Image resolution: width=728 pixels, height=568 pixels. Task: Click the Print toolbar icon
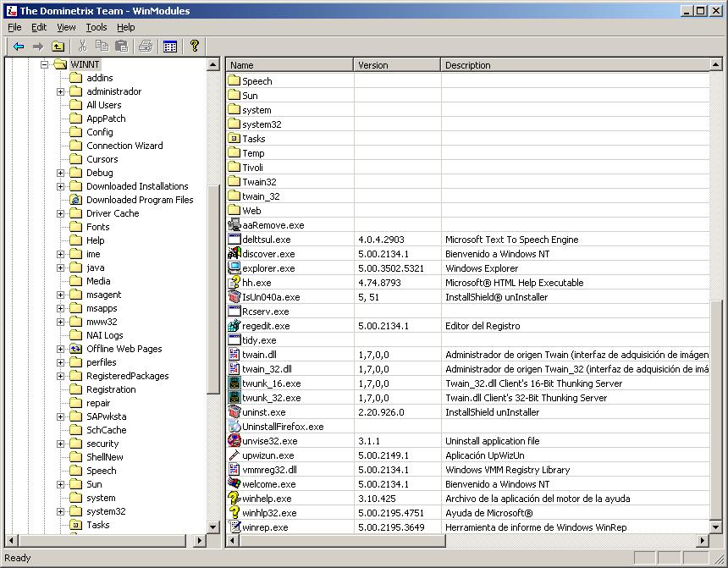pos(146,46)
